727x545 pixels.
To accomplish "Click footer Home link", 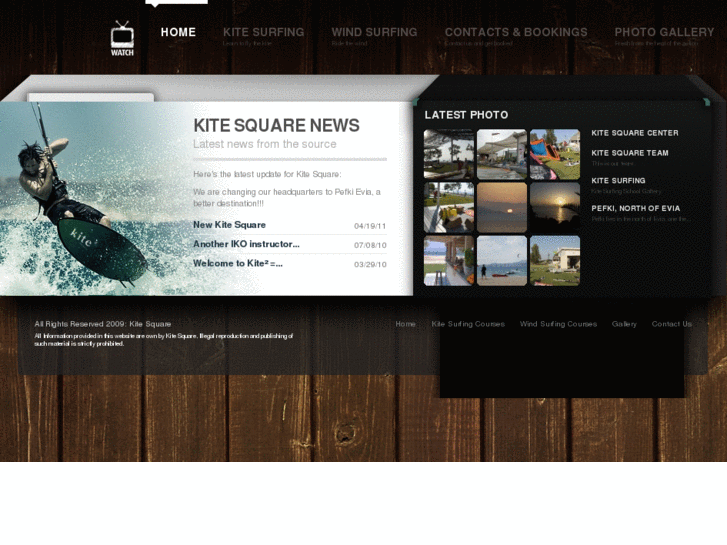I will [405, 324].
